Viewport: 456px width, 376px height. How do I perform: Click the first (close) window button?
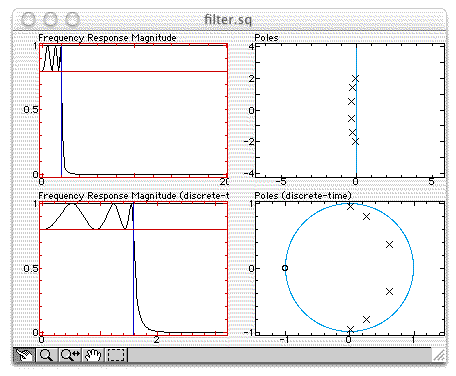pos(28,19)
